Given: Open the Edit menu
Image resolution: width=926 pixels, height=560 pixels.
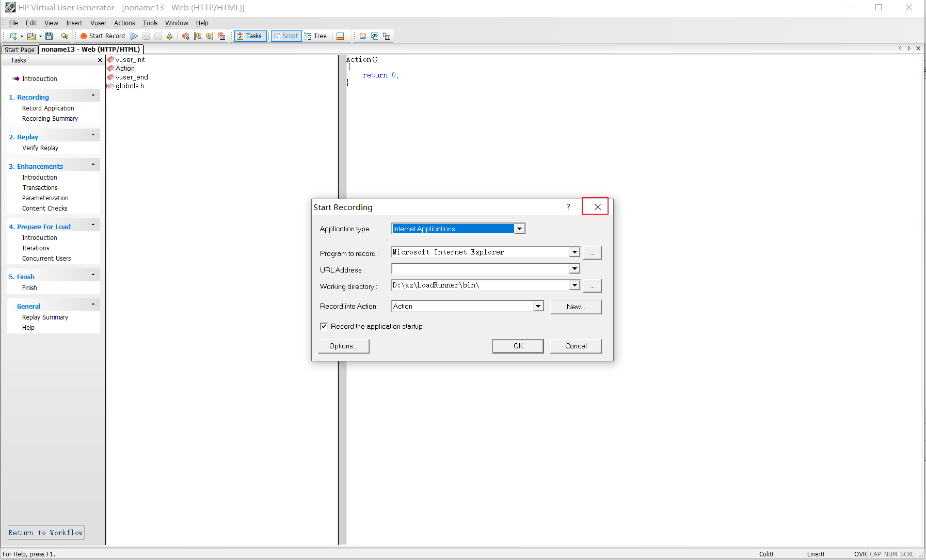Looking at the screenshot, I should (x=31, y=23).
